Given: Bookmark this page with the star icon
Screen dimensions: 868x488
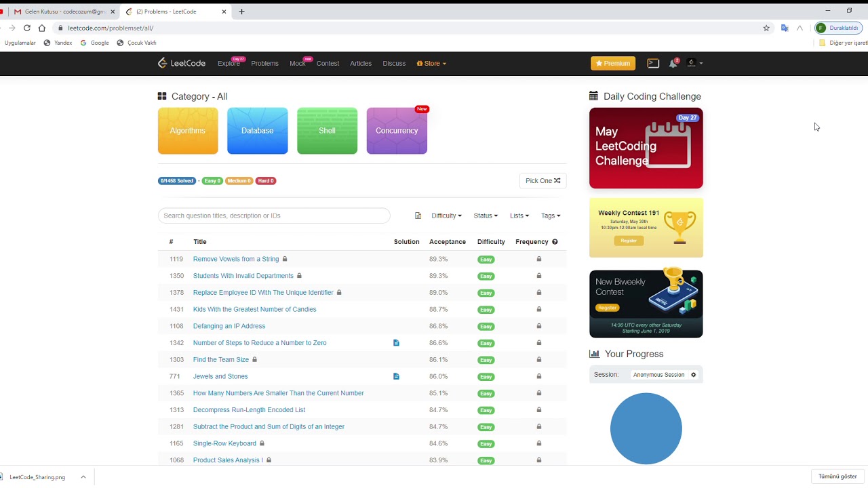Looking at the screenshot, I should click(766, 28).
